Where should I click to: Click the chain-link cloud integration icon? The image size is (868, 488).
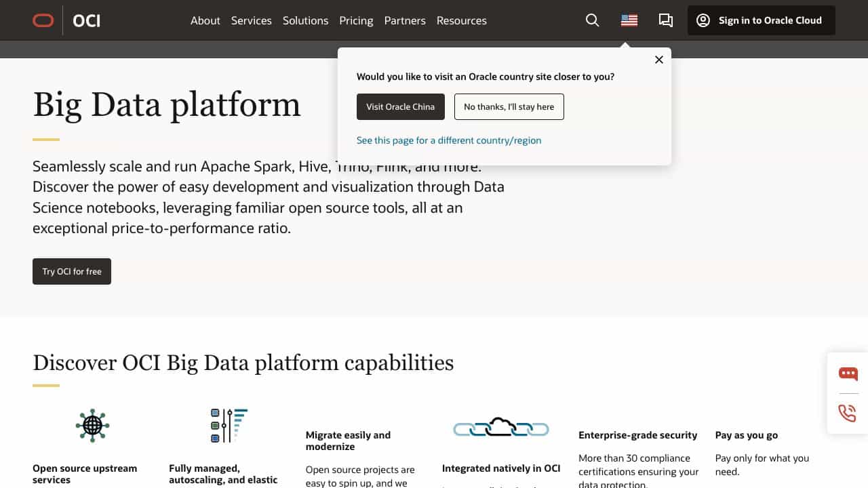(x=501, y=428)
